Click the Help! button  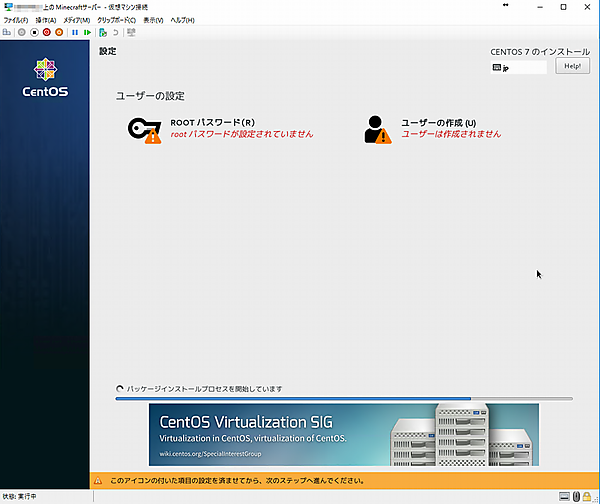tap(572, 66)
